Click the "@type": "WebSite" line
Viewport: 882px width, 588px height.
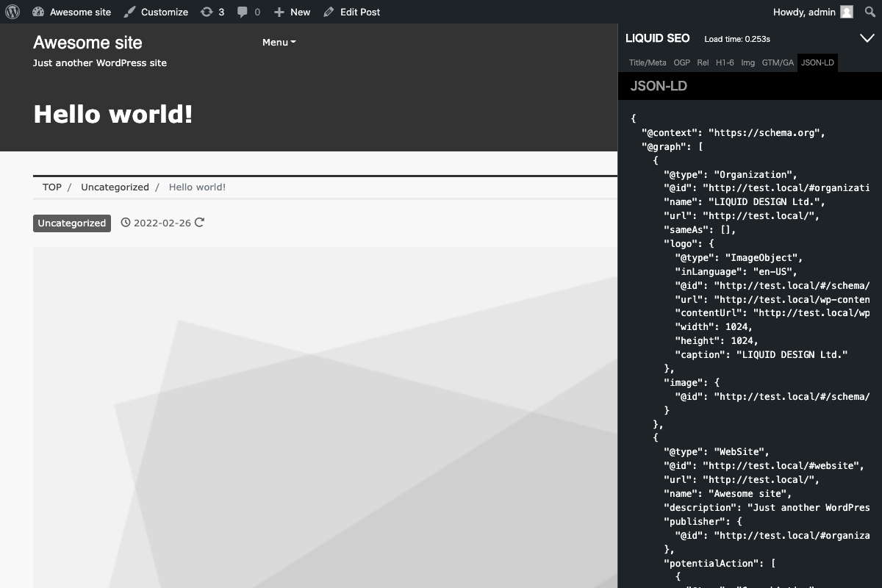[x=716, y=452]
